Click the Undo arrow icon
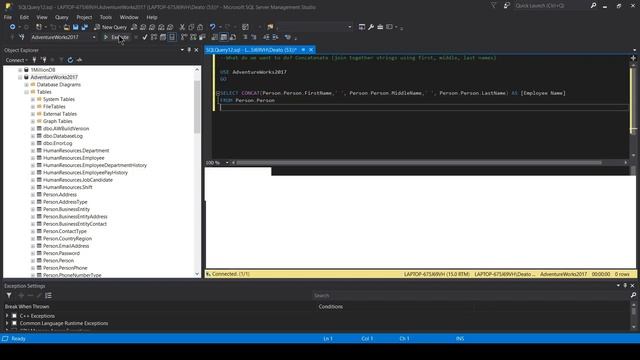Image resolution: width=640 pixels, height=360 pixels. click(212, 27)
